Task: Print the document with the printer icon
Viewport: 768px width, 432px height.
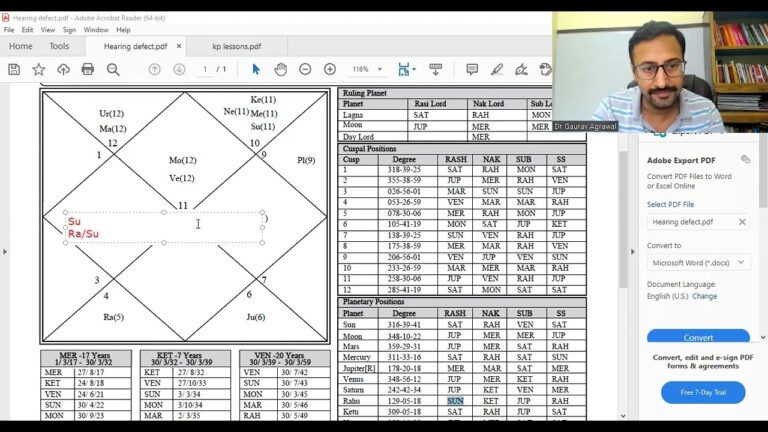Action: coord(88,70)
